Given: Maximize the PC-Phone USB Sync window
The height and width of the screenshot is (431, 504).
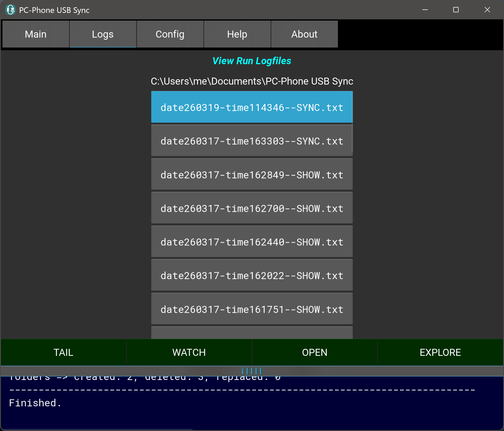Looking at the screenshot, I should tap(456, 10).
